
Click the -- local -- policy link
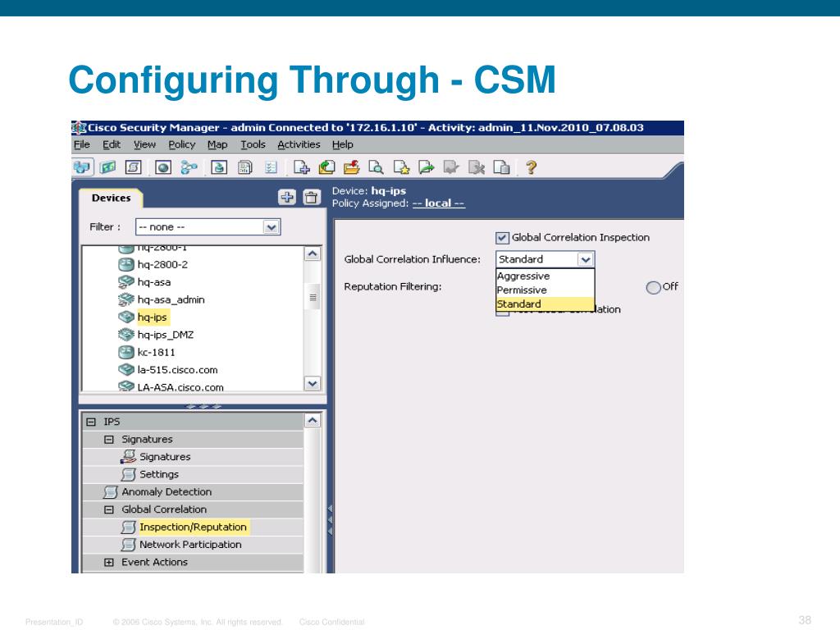[439, 203]
